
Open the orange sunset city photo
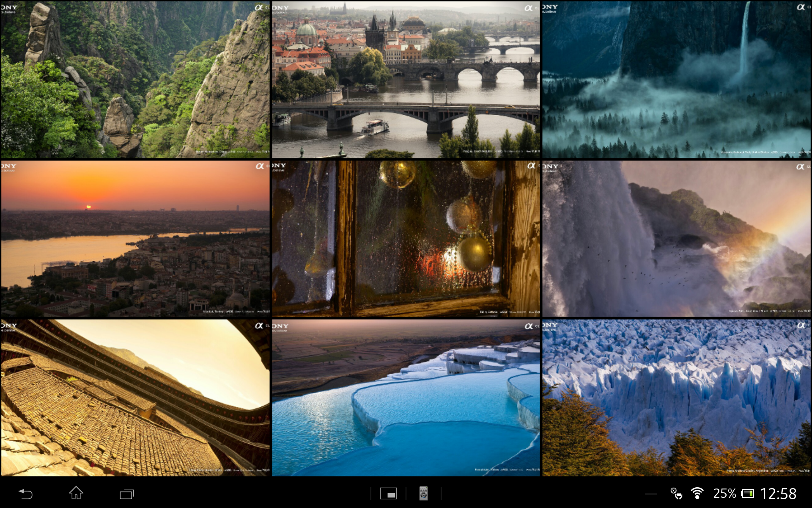pyautogui.click(x=135, y=239)
